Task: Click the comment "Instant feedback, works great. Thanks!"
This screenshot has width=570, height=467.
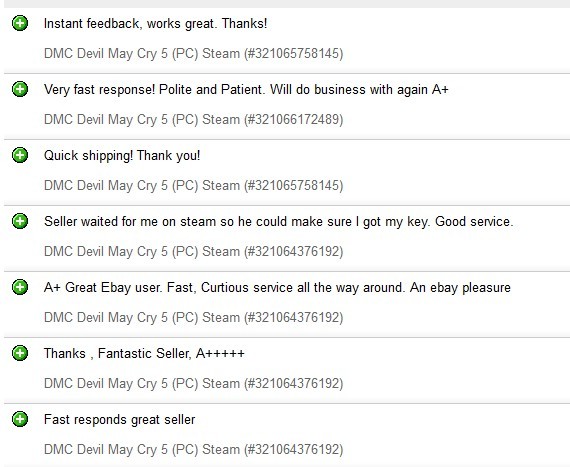Action: pos(155,24)
